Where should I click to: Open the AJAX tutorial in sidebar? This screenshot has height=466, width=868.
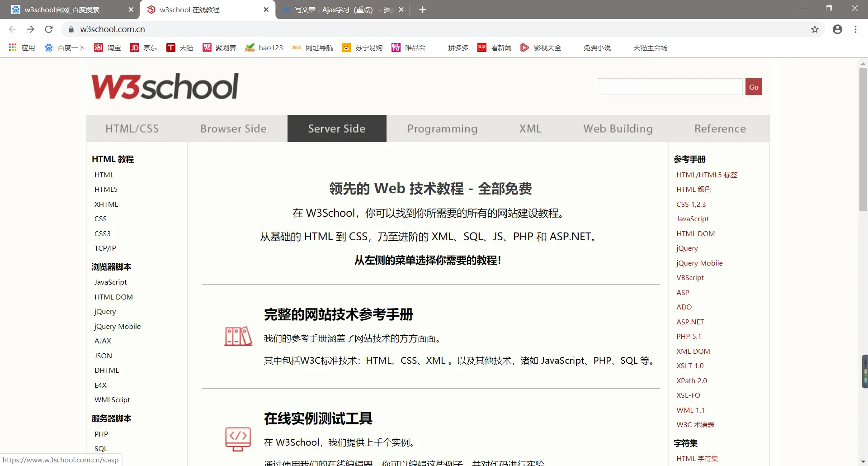103,341
